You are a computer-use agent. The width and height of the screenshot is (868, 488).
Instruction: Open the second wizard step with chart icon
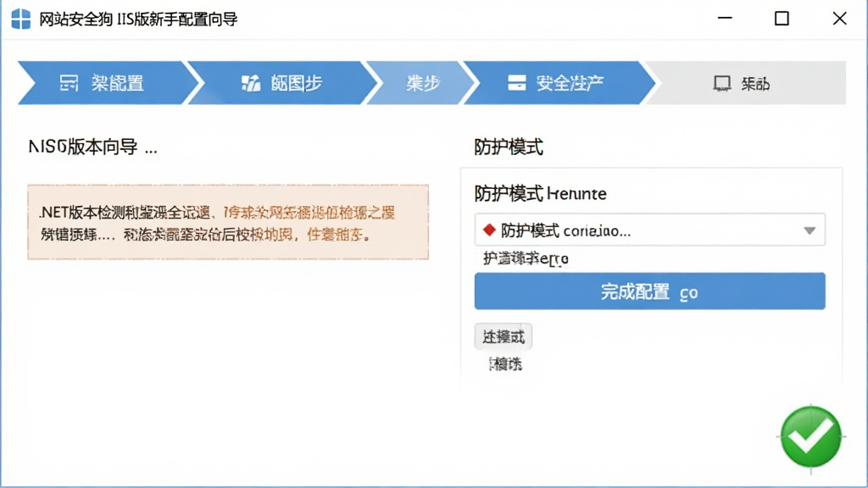[283, 83]
